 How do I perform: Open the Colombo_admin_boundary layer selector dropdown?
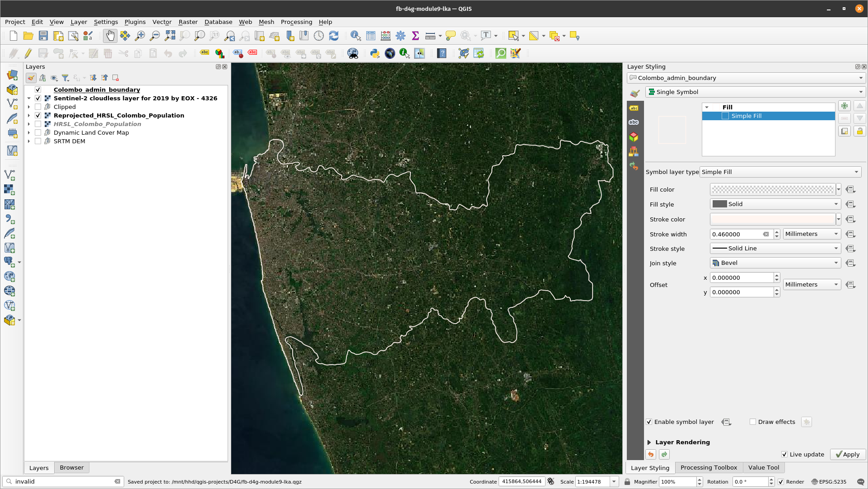[x=747, y=78]
